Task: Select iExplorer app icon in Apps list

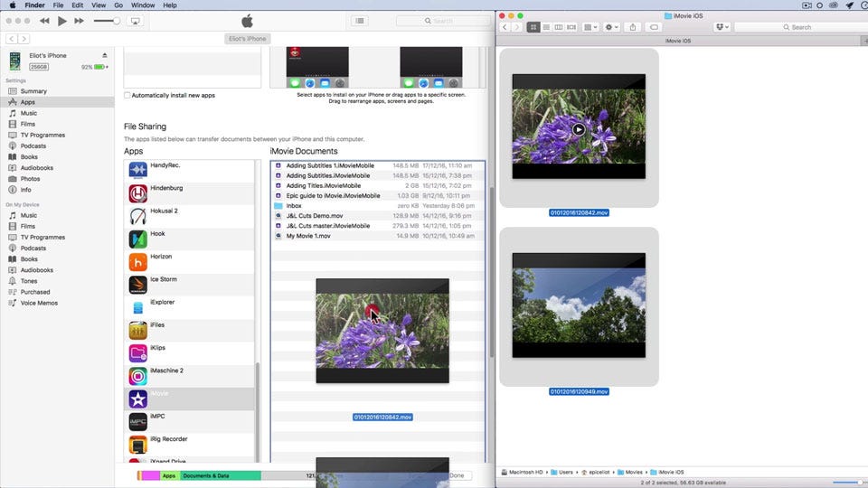Action: [x=137, y=307]
